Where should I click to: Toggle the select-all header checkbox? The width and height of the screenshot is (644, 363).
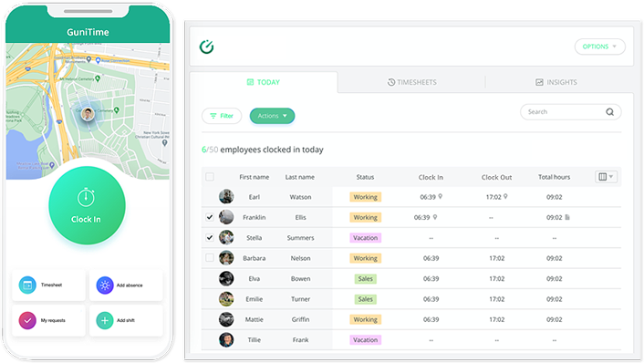[x=210, y=177]
